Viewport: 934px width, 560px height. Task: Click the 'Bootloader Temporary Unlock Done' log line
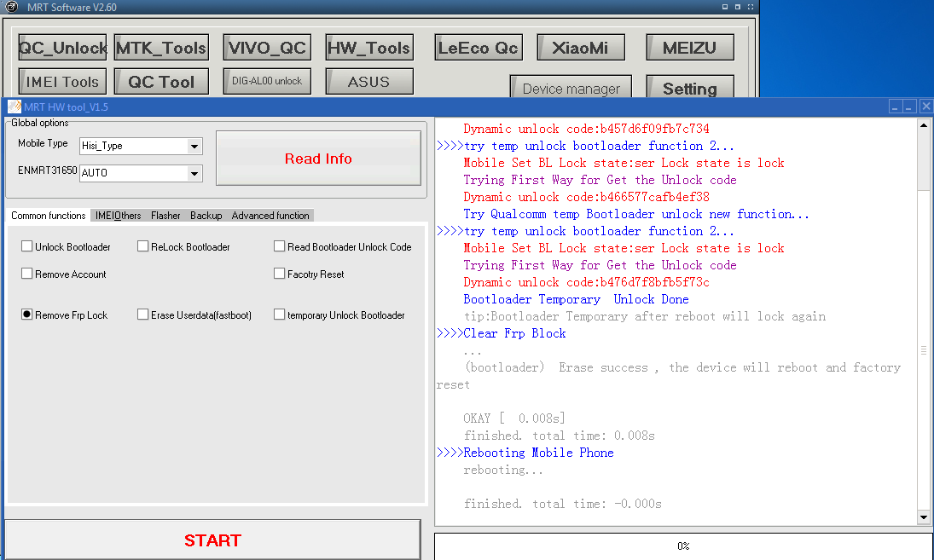pos(576,299)
